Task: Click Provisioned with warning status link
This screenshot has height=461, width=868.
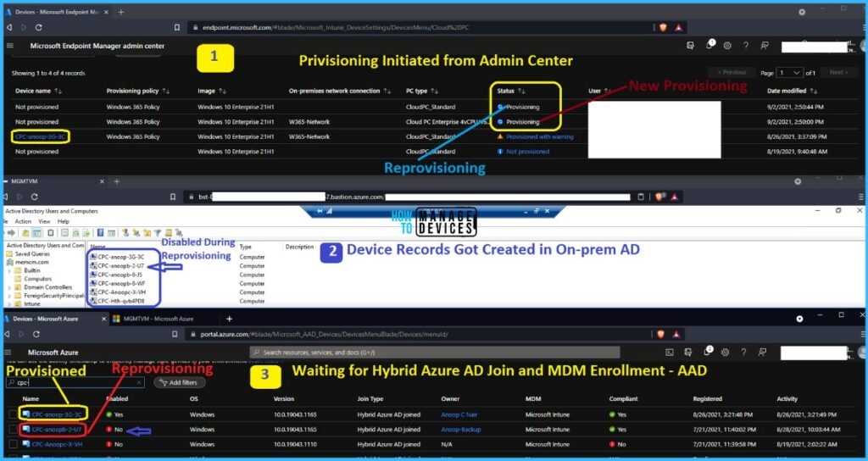Action: (x=540, y=136)
